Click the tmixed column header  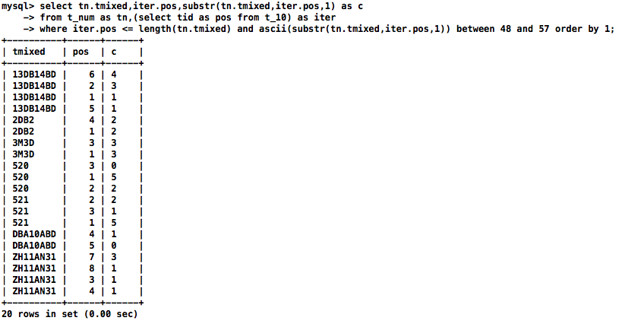coord(29,52)
